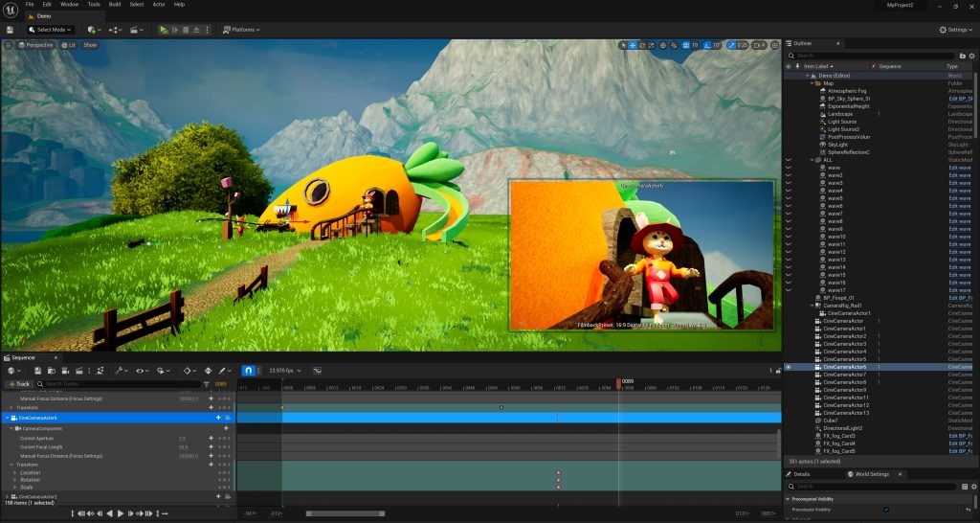The image size is (980, 523).
Task: Open the Platforms dropdown
Action: click(x=242, y=30)
